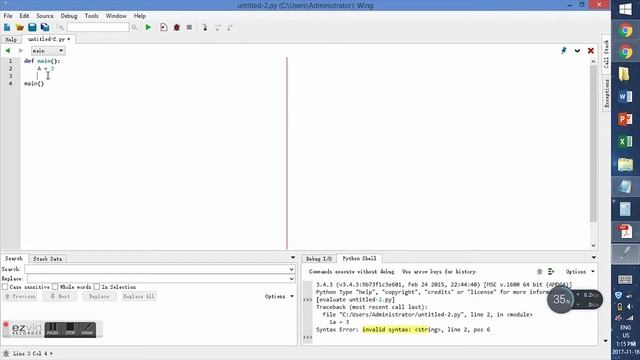Pause the ezvid recorder
This screenshot has width=640, height=360.
pos(52,329)
